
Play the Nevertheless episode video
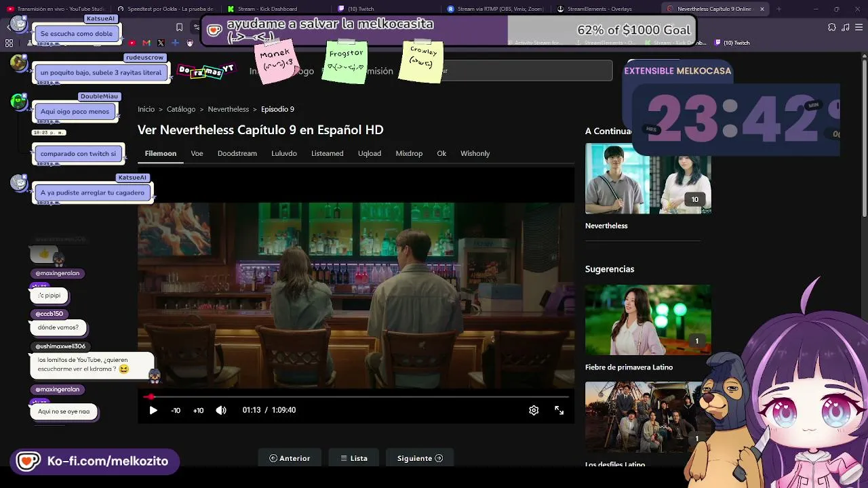(153, 410)
